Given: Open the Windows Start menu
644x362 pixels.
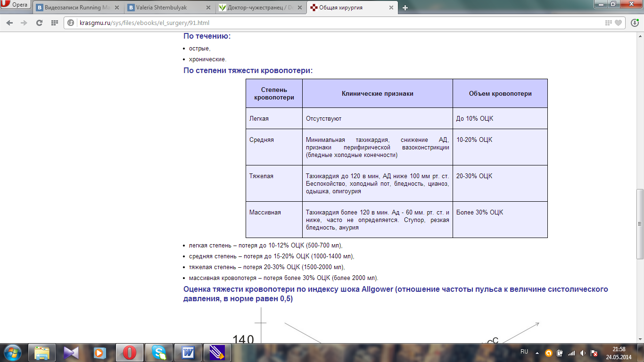Looking at the screenshot, I should point(12,352).
